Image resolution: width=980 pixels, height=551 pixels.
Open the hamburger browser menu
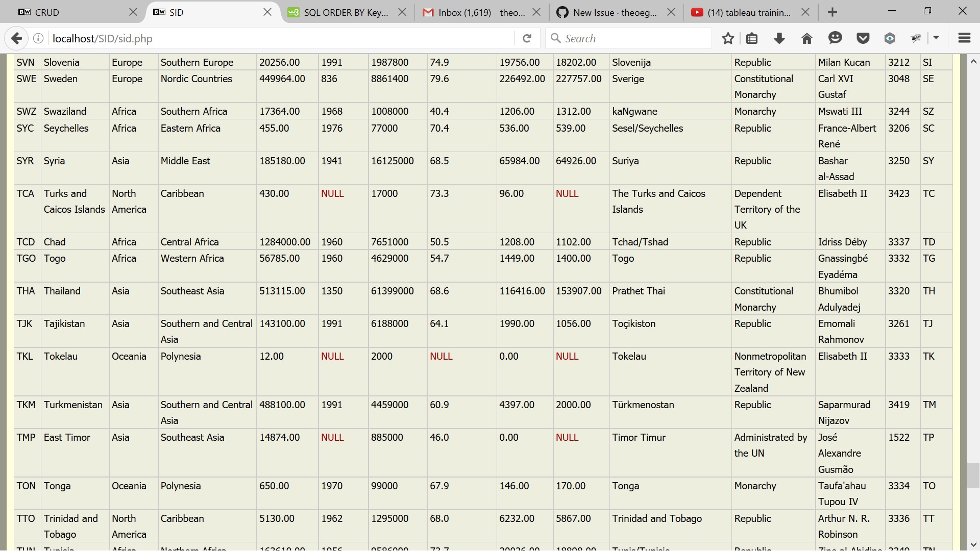964,38
